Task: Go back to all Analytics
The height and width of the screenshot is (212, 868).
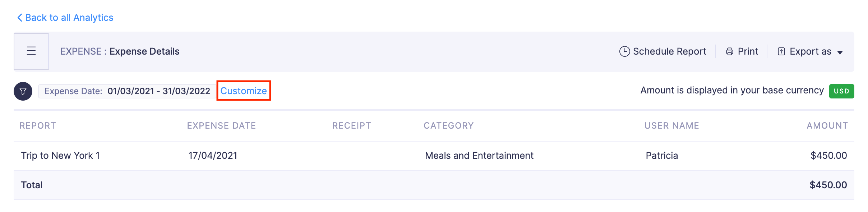Action: (69, 18)
